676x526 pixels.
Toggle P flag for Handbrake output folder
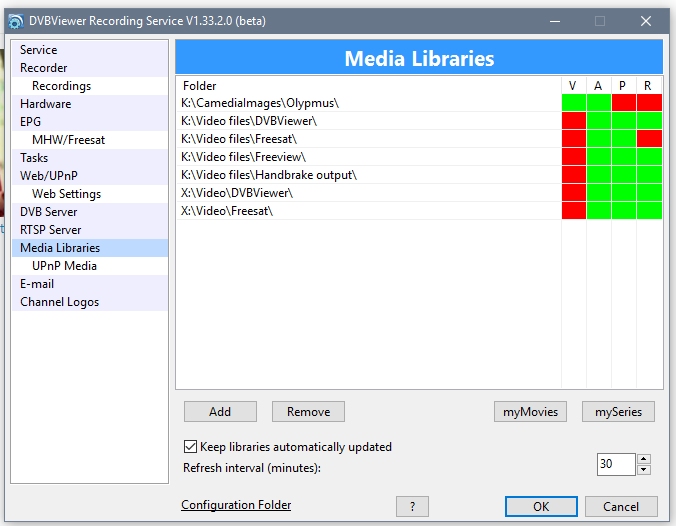(x=624, y=175)
